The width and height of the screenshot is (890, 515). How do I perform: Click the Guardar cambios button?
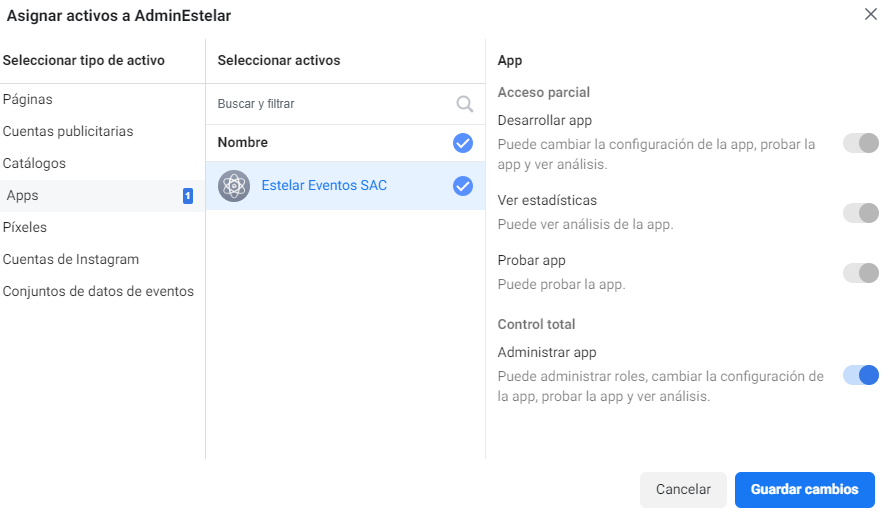point(804,490)
